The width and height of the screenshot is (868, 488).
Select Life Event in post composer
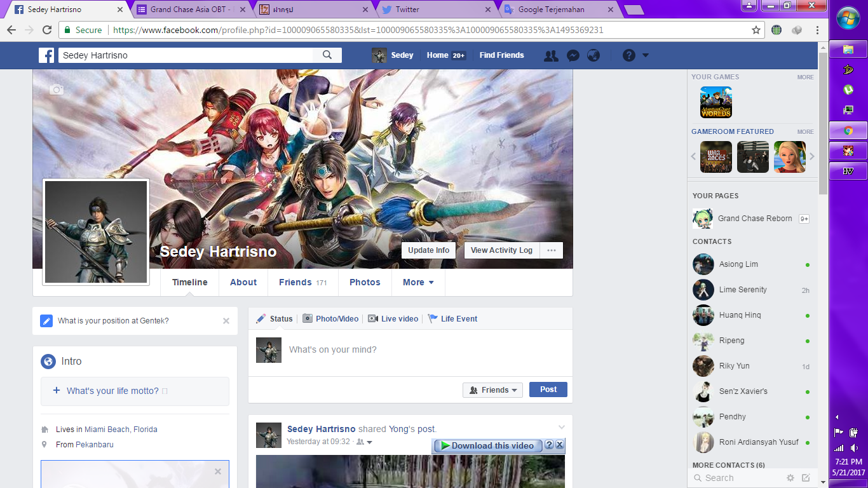[x=452, y=319]
